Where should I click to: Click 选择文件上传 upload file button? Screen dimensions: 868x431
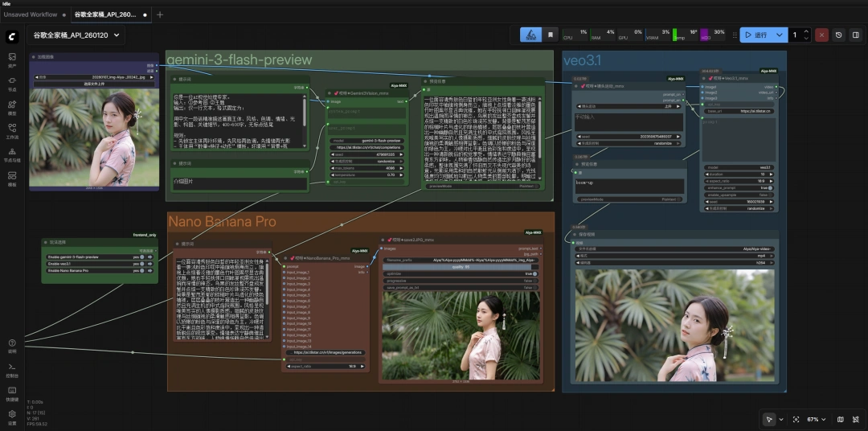pyautogui.click(x=94, y=83)
